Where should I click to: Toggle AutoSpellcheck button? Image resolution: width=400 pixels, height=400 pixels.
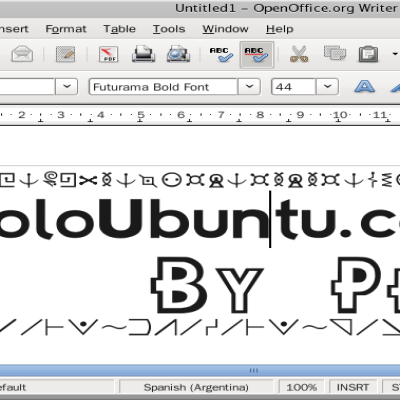[x=257, y=55]
